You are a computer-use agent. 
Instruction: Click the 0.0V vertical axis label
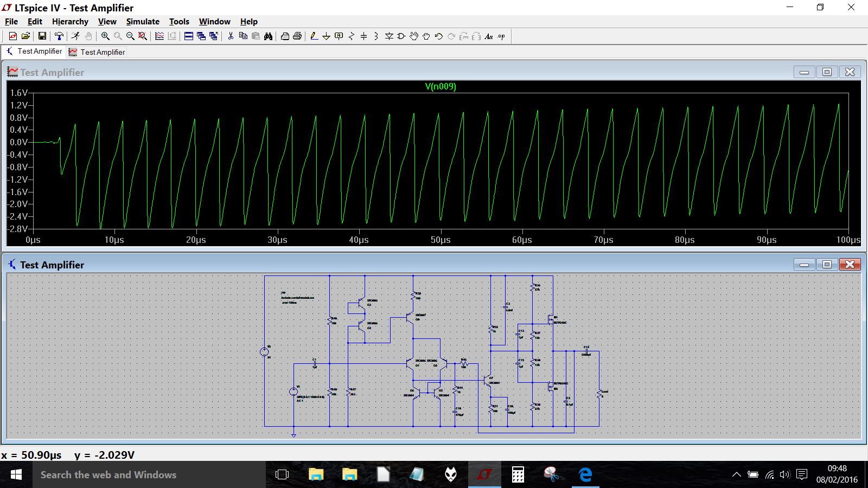[x=18, y=142]
